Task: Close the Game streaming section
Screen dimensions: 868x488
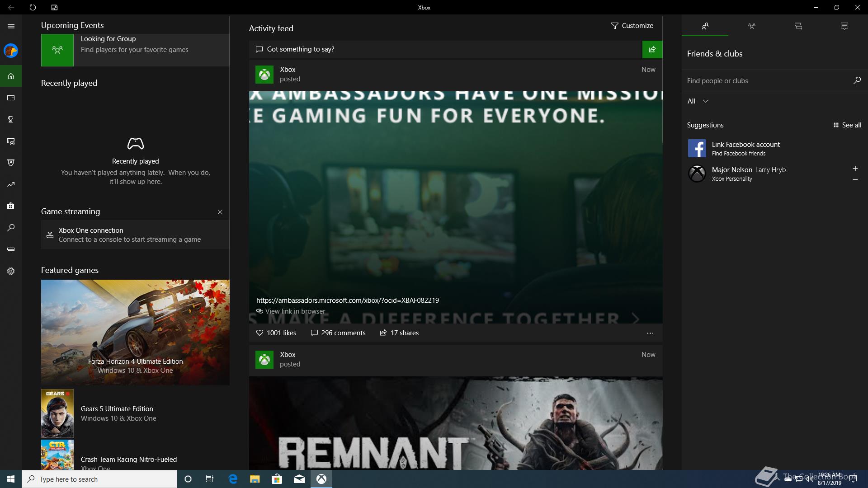Action: 220,212
